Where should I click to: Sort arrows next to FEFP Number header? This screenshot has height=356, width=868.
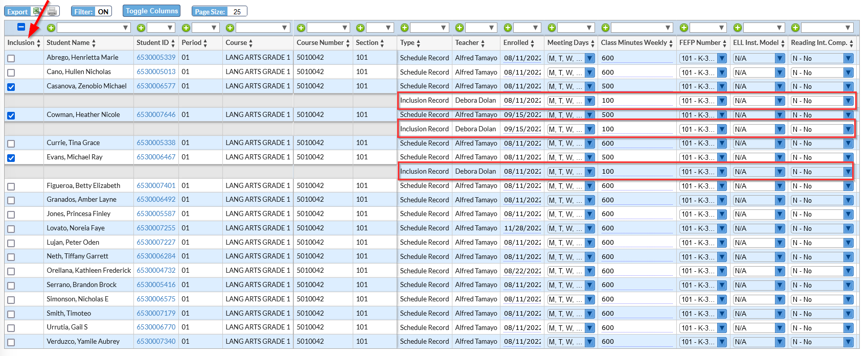(x=724, y=43)
